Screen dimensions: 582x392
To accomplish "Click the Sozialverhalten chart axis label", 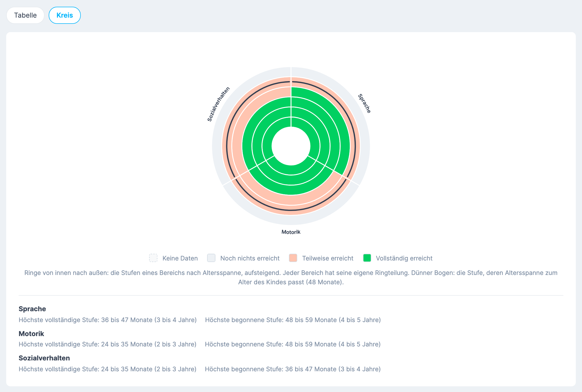I will pos(219,104).
